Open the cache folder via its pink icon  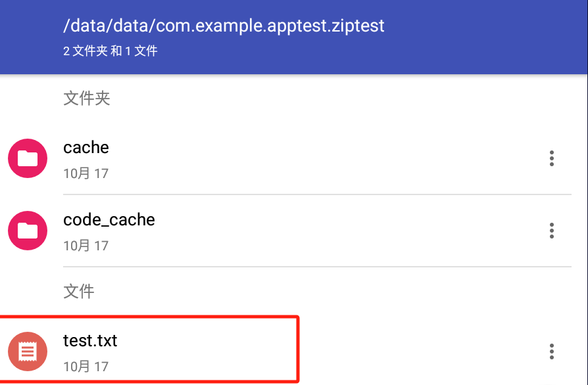28,158
